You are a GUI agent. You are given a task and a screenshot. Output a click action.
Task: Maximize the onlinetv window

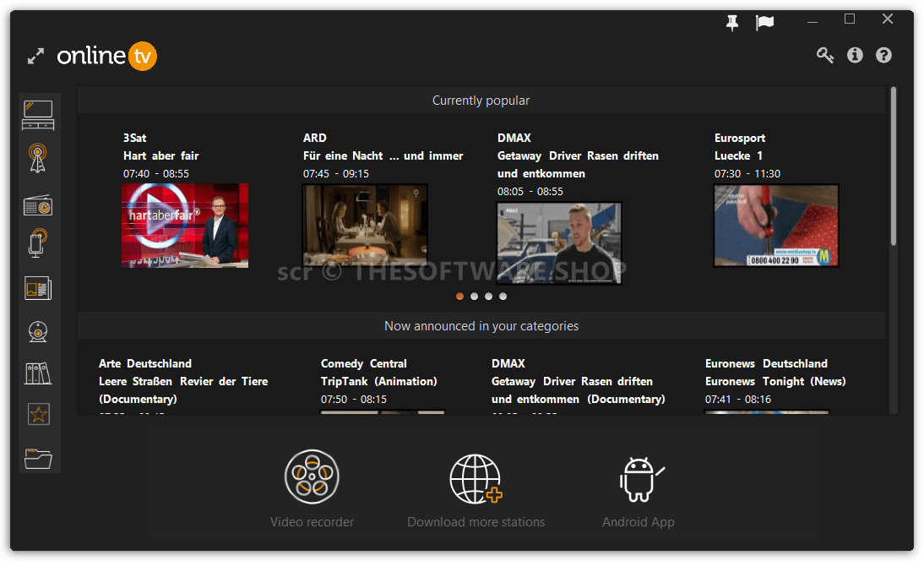850,19
